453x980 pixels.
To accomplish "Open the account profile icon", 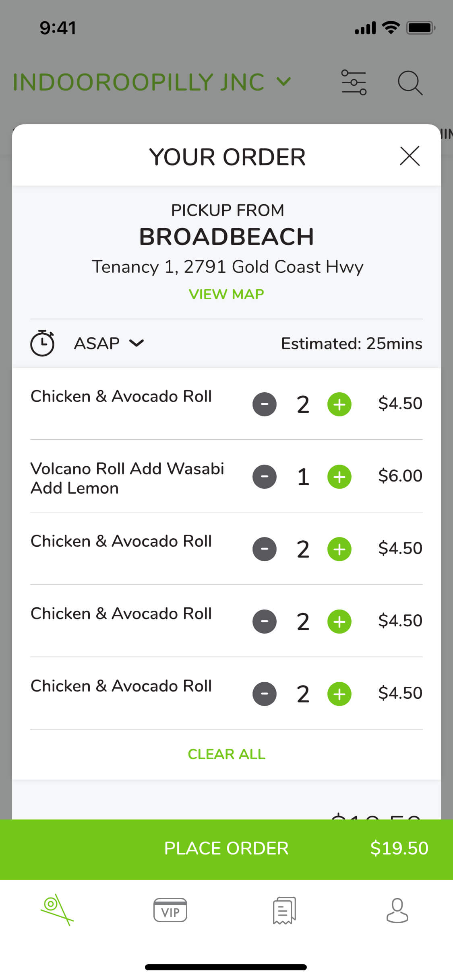I will 397,910.
